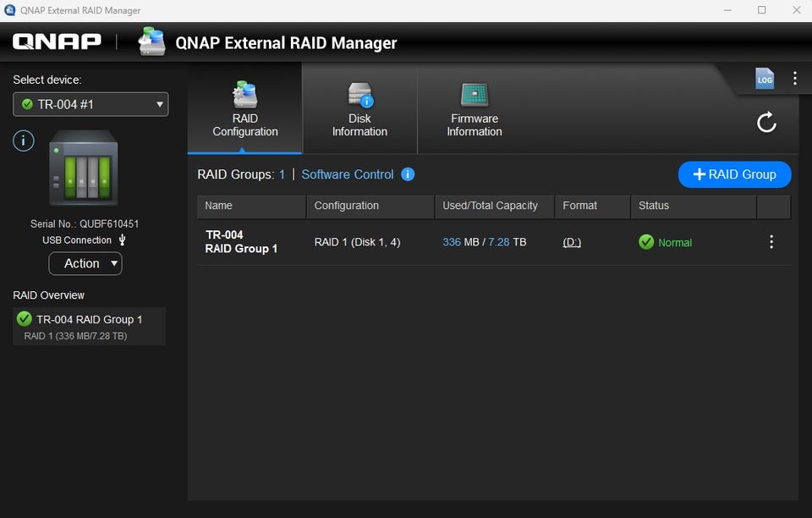Click the title bar app icon
Image resolution: width=812 pixels, height=518 pixels.
click(9, 10)
